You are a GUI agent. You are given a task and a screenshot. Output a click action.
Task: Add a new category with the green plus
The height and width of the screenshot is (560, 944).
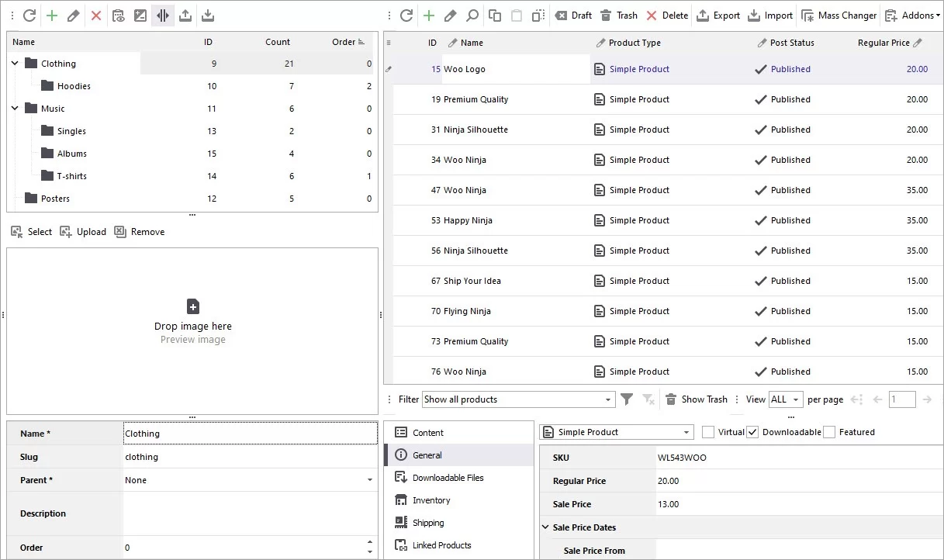click(50, 16)
